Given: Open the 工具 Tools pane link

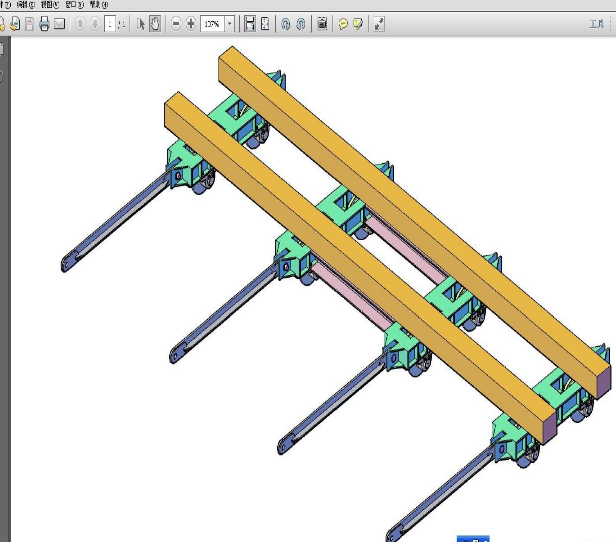Looking at the screenshot, I should click(596, 24).
